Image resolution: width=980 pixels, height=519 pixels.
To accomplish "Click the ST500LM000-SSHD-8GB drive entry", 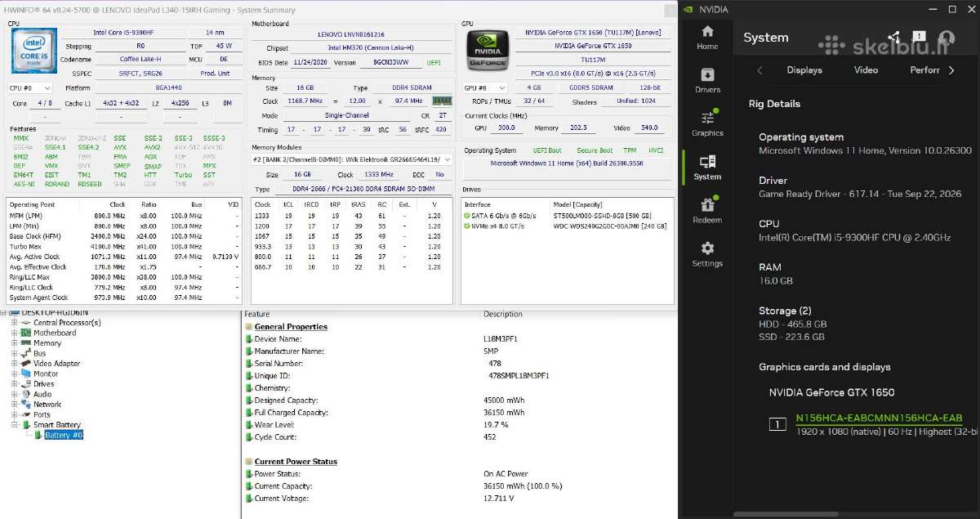I will click(604, 216).
